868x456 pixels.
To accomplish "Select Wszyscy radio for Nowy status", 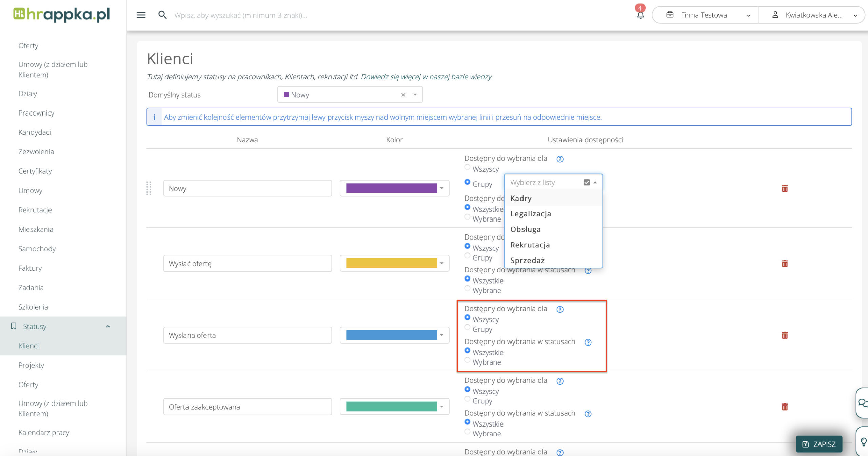I will point(467,167).
